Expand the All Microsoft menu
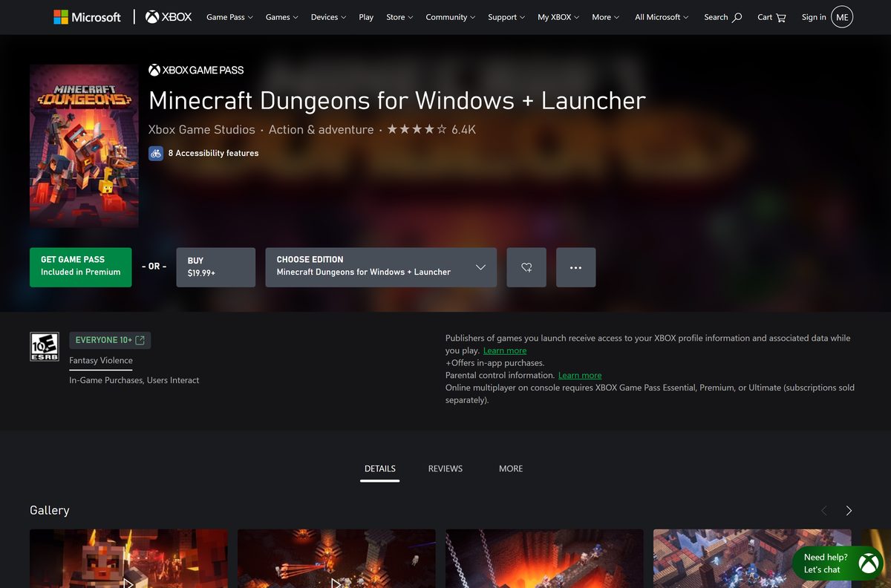891x588 pixels. point(662,17)
